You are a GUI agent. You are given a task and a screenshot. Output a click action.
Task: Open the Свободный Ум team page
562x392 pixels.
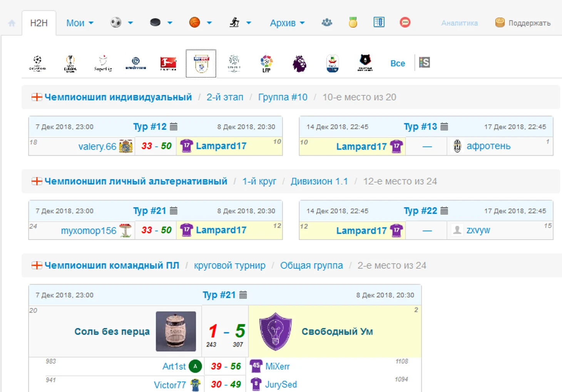coord(337,332)
